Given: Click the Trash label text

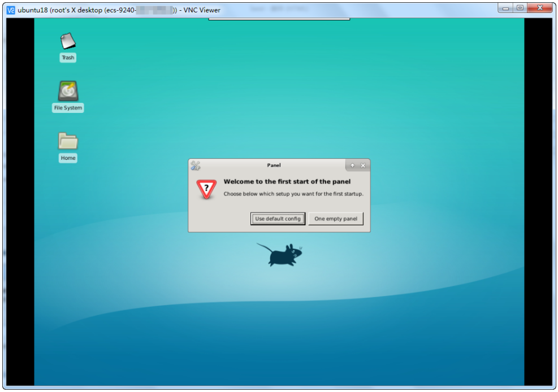Looking at the screenshot, I should [68, 58].
